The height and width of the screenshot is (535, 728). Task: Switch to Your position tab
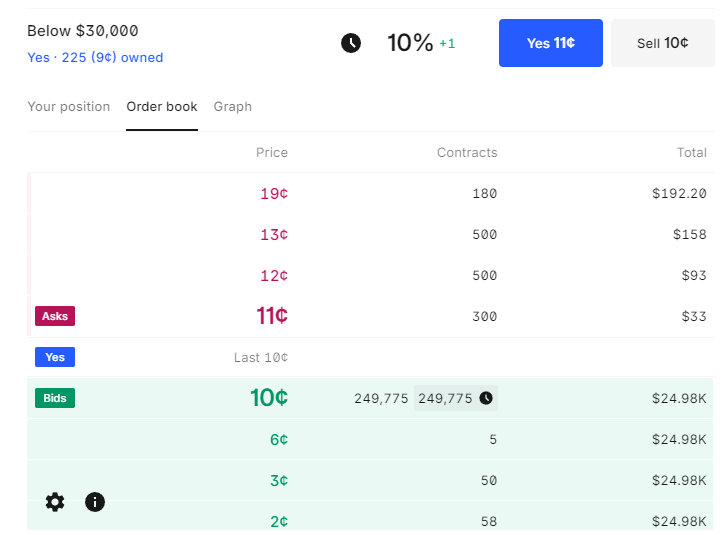click(68, 107)
